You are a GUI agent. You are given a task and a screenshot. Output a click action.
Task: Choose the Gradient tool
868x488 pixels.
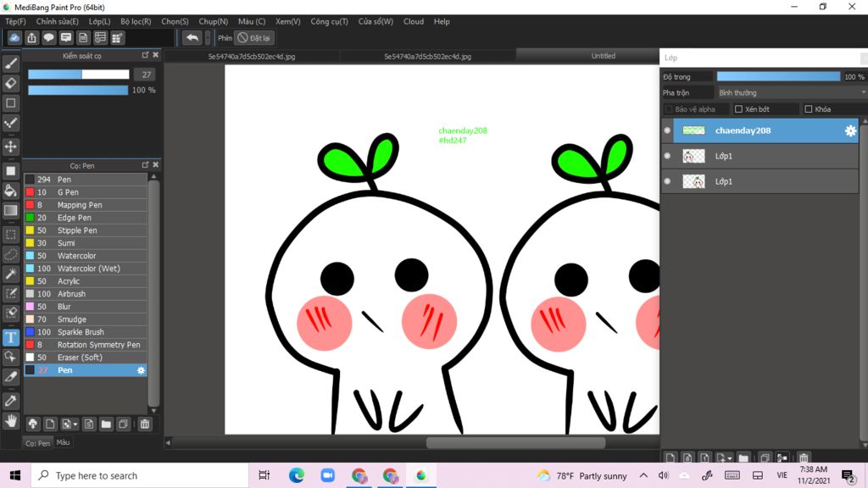[x=10, y=210]
